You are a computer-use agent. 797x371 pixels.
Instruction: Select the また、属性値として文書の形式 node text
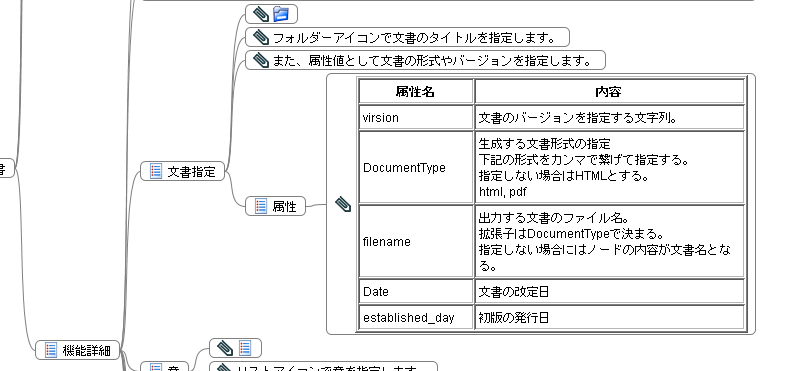[x=432, y=61]
